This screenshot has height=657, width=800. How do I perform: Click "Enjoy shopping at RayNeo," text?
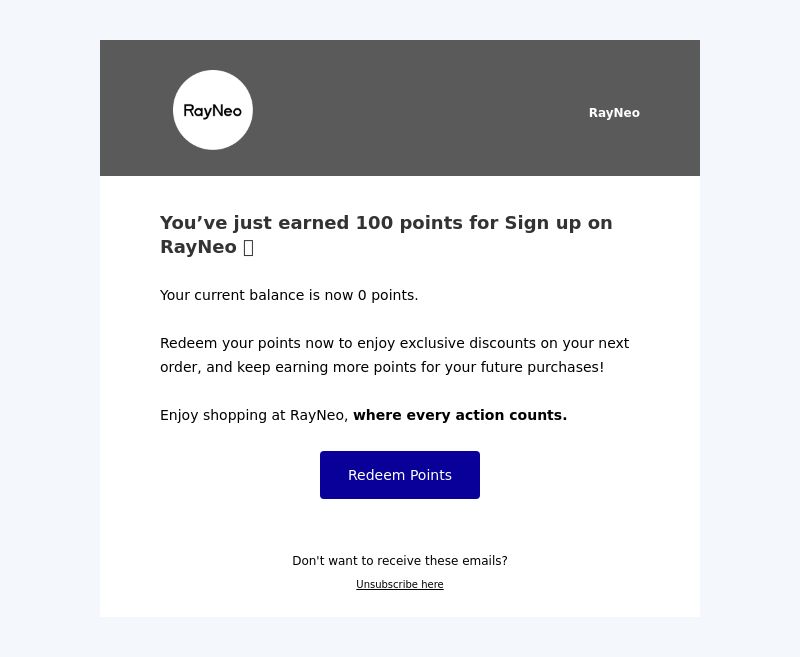coord(254,415)
